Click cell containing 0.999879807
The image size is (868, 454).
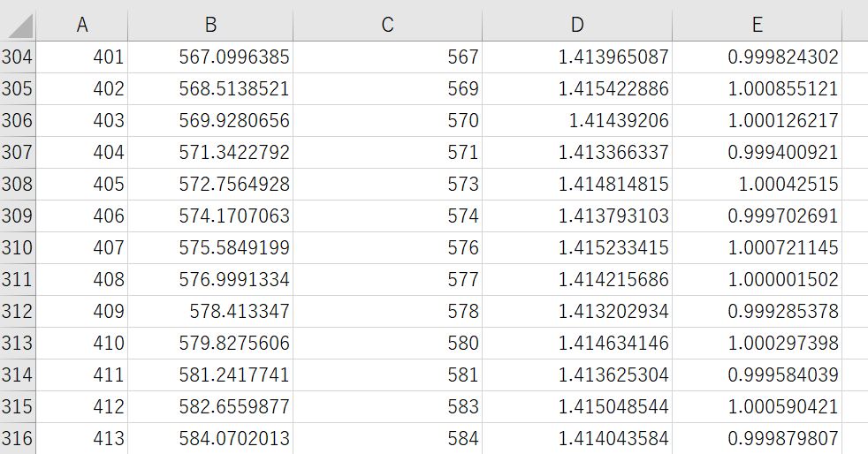point(758,438)
